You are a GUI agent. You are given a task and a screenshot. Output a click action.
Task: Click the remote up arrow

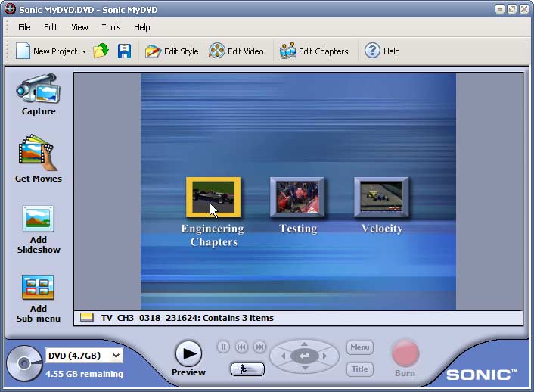click(x=305, y=344)
